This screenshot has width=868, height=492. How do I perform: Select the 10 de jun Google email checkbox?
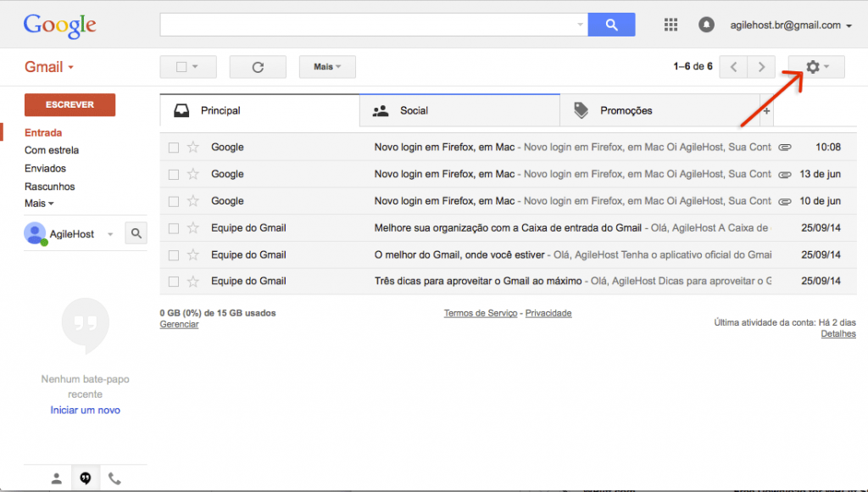tap(174, 201)
